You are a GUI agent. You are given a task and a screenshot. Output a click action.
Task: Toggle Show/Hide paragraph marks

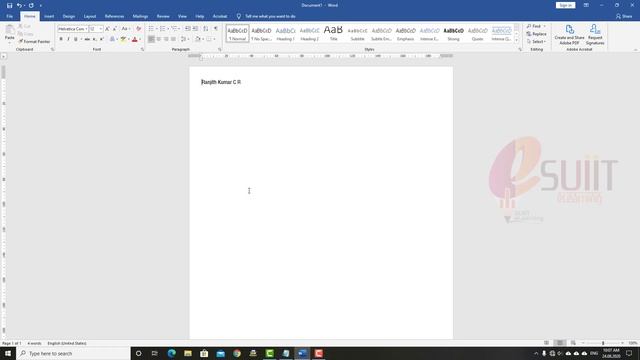coord(216,29)
